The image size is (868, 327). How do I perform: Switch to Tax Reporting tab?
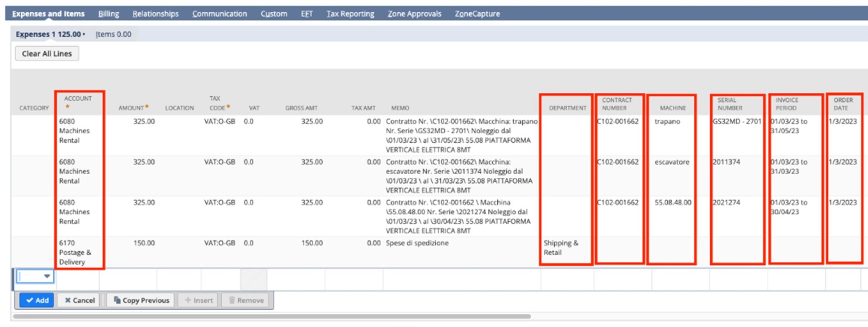pos(350,14)
